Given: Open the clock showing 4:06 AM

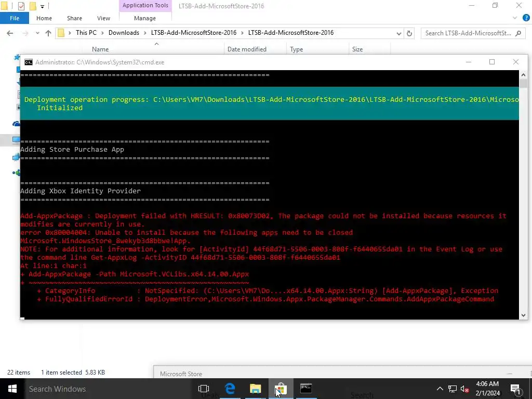Looking at the screenshot, I should click(487, 389).
